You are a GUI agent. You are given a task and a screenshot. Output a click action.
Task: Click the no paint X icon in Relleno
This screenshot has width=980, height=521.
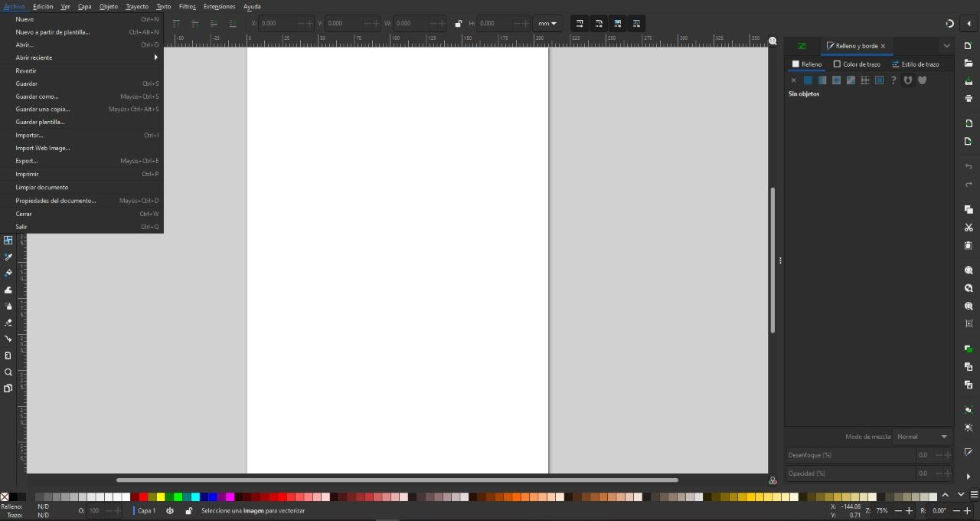[793, 80]
